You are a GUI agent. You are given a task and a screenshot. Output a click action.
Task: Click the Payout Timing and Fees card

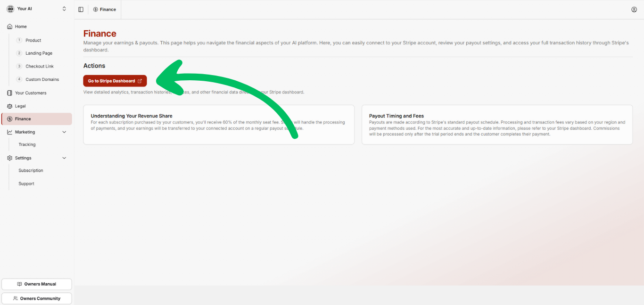coord(497,125)
